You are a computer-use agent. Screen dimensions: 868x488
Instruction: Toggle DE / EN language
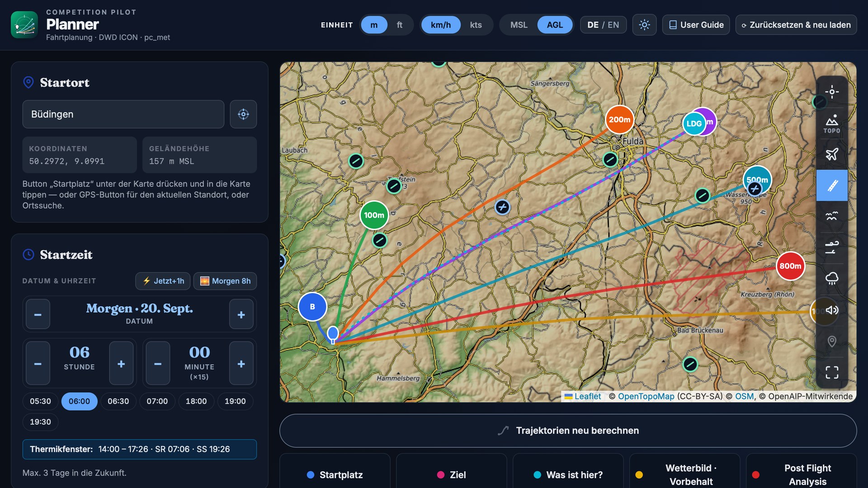click(x=603, y=25)
